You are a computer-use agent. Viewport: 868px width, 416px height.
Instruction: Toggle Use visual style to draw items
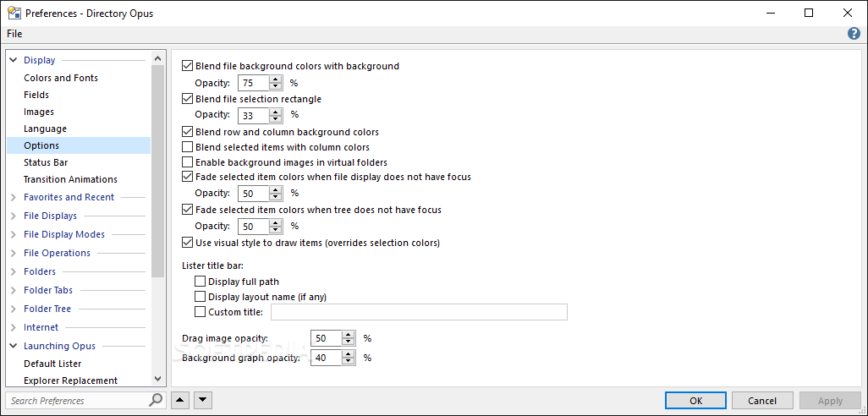[188, 243]
